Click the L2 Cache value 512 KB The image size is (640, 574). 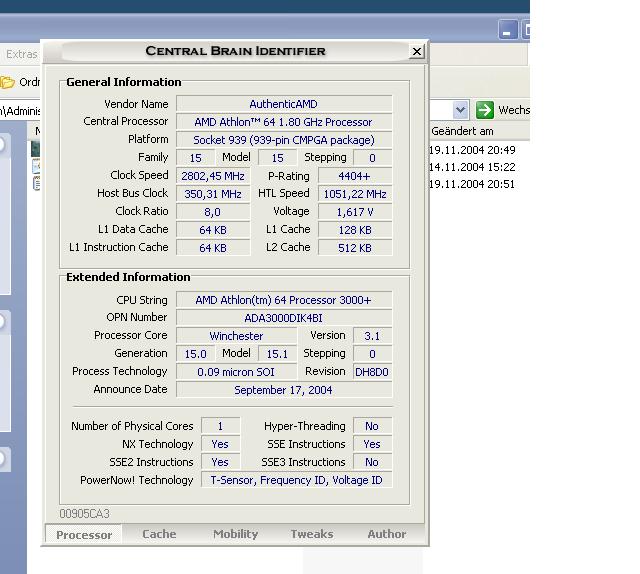[355, 248]
